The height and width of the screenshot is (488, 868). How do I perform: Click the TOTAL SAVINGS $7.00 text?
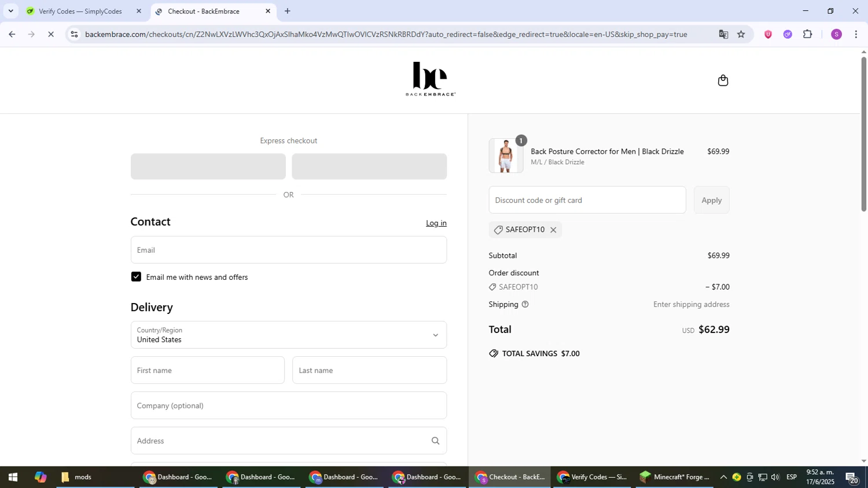[x=540, y=354]
